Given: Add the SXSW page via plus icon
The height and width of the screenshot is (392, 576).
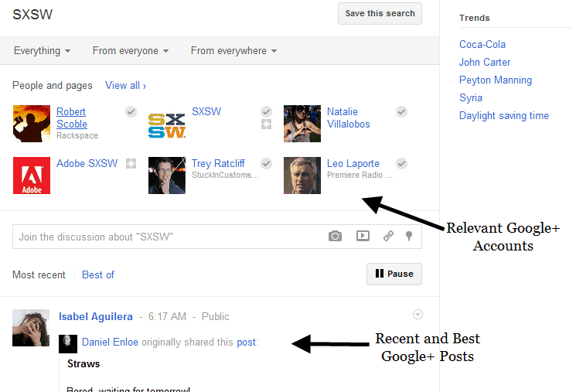Looking at the screenshot, I should [266, 124].
